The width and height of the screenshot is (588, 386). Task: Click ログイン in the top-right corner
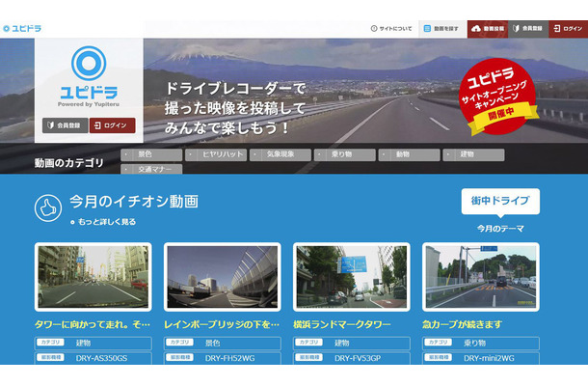pos(569,28)
